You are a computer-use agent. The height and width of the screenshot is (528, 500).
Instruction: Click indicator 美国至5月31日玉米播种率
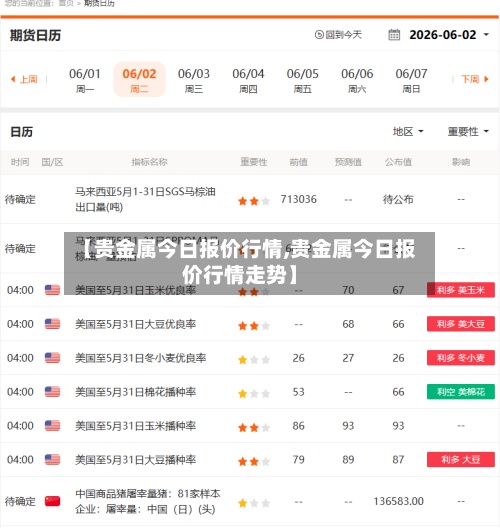(135, 426)
